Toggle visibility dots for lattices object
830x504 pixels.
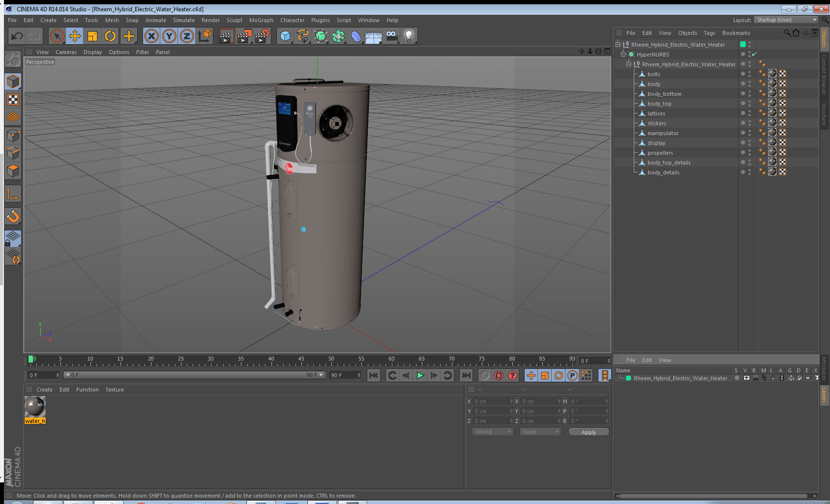(749, 113)
